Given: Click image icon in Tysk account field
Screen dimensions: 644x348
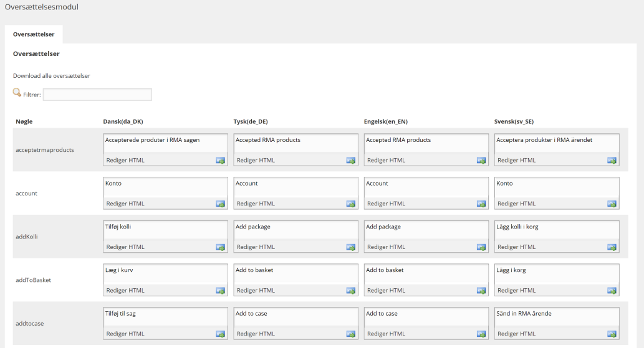Looking at the screenshot, I should tap(351, 204).
